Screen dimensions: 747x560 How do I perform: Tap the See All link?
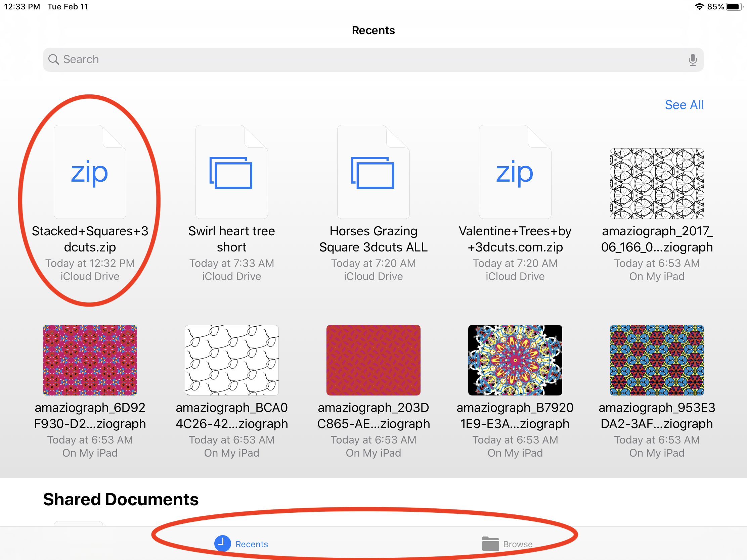point(684,105)
